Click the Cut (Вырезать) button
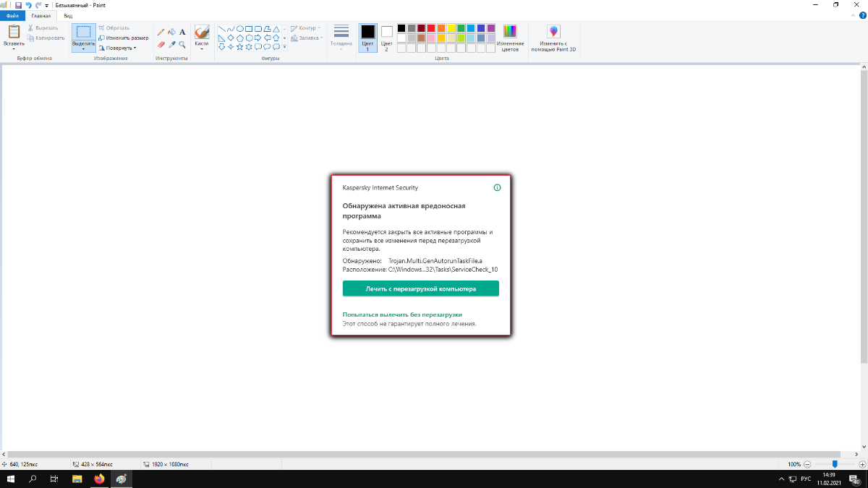This screenshot has width=868, height=488. click(x=43, y=28)
